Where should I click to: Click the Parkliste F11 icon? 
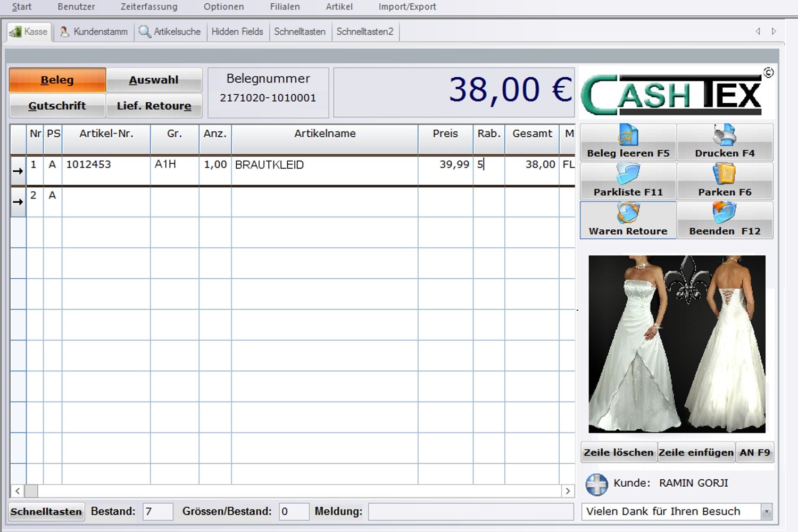[628, 174]
